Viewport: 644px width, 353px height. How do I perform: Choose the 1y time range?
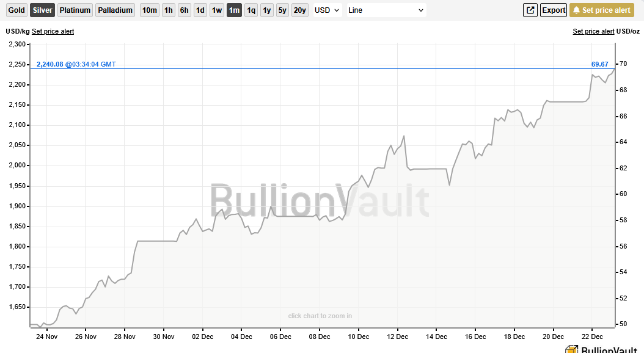(267, 10)
